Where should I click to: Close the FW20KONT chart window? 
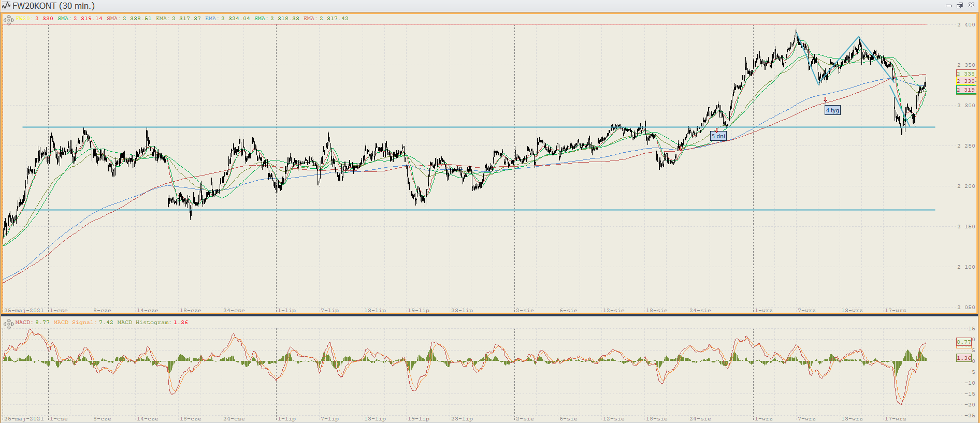[971, 6]
